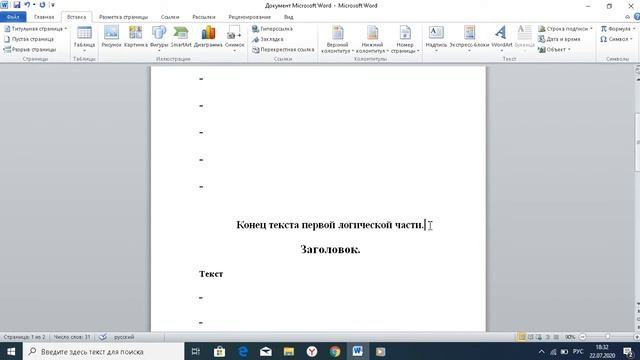Click the word count 'Число слов: 31'
Viewport: 640px width, 360px height.
click(x=72, y=337)
